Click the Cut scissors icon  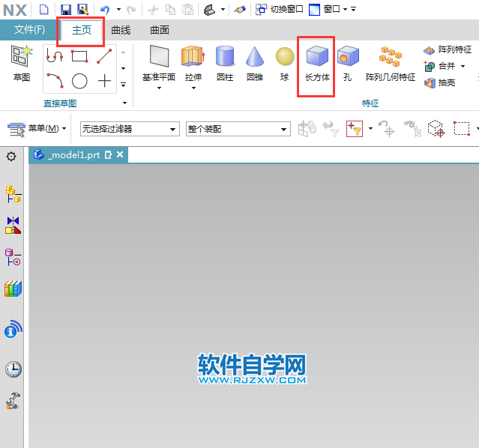click(153, 10)
